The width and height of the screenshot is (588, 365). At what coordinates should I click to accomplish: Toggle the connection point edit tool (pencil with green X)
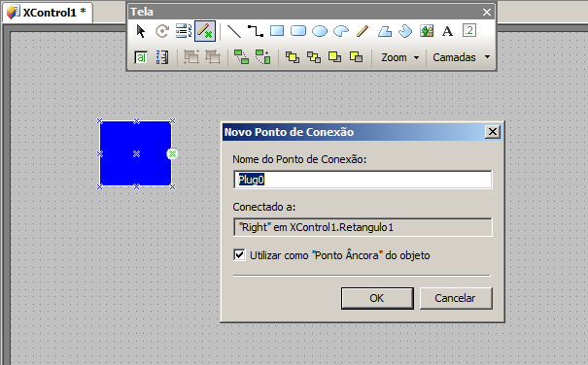click(205, 31)
